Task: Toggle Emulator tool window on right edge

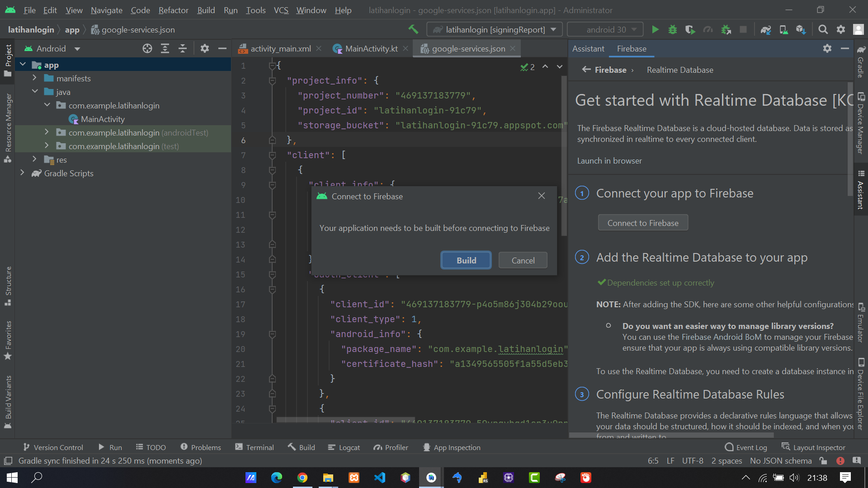Action: (x=861, y=323)
